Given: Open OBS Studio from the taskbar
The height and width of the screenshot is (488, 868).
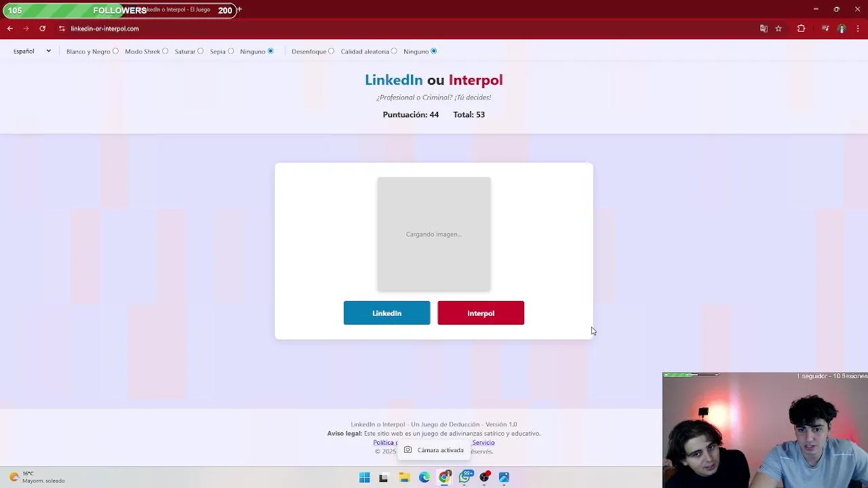Looking at the screenshot, I should tap(484, 477).
